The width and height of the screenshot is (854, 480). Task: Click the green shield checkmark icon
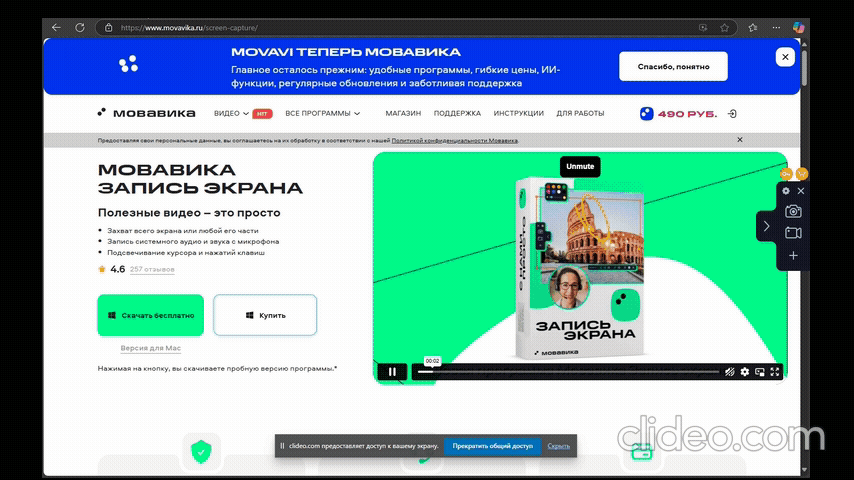tap(201, 452)
